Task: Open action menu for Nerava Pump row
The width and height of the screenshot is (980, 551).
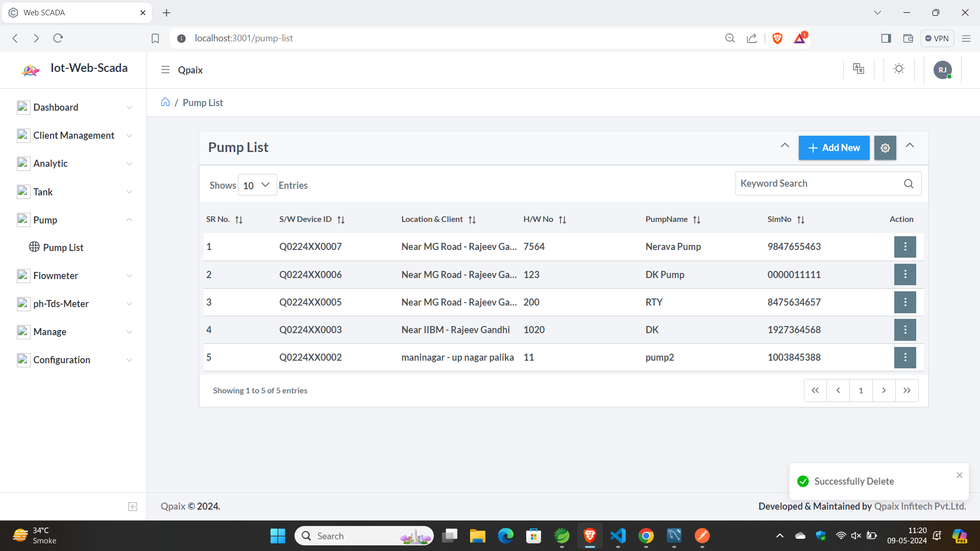Action: [x=905, y=247]
